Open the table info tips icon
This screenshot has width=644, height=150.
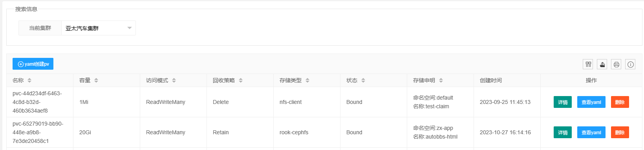tap(630, 64)
